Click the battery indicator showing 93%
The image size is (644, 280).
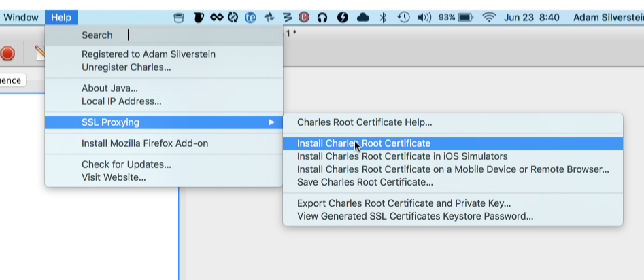(456, 18)
